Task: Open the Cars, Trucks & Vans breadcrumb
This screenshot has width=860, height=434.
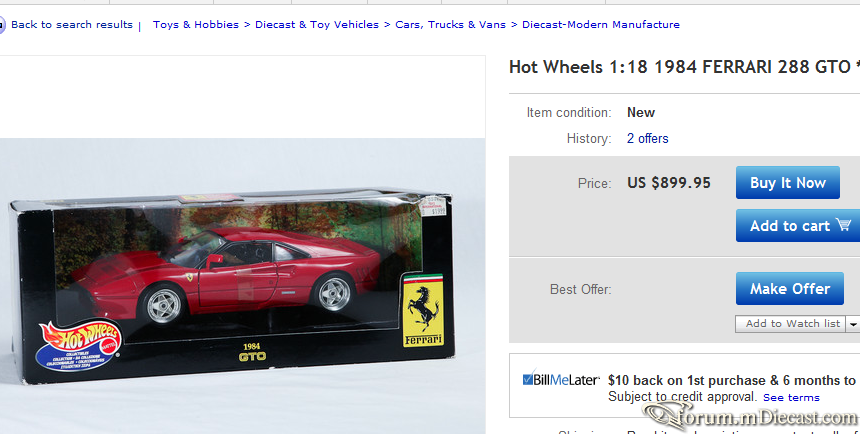Action: point(450,25)
